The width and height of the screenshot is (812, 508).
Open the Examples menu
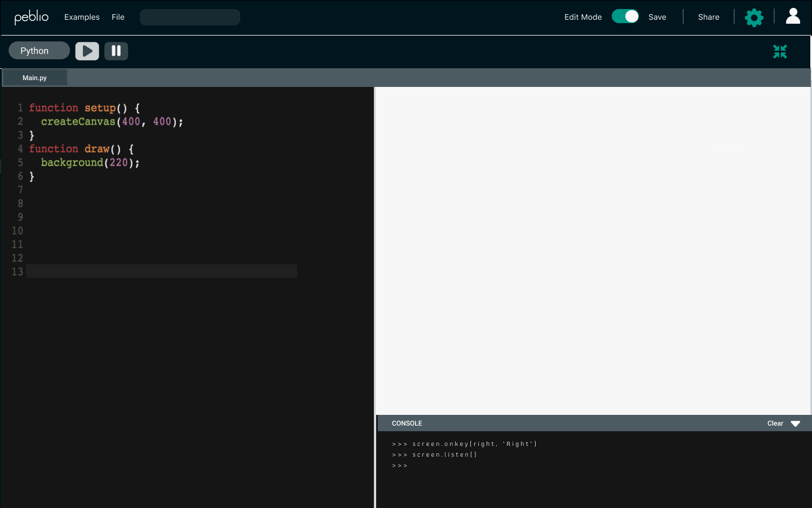pyautogui.click(x=82, y=17)
